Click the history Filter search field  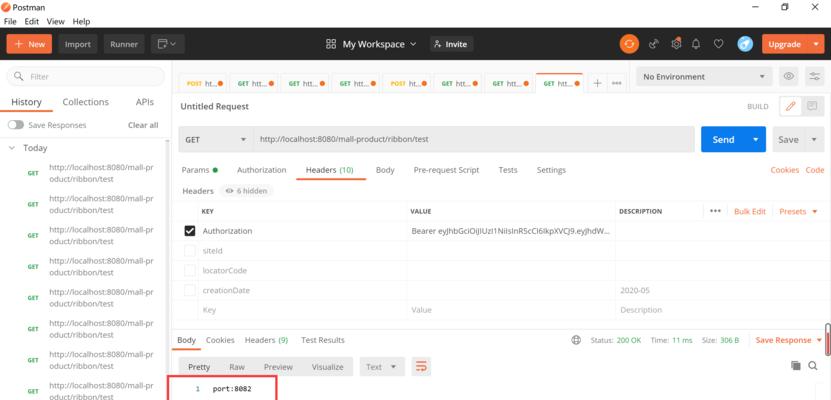(x=85, y=76)
